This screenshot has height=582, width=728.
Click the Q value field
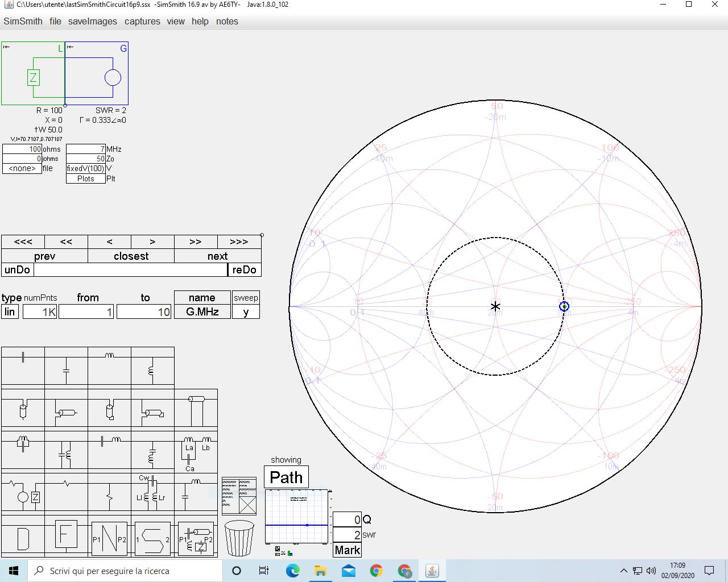pos(347,519)
